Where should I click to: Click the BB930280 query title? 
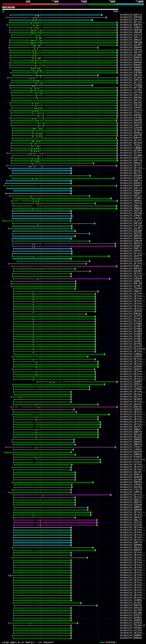point(8,7)
